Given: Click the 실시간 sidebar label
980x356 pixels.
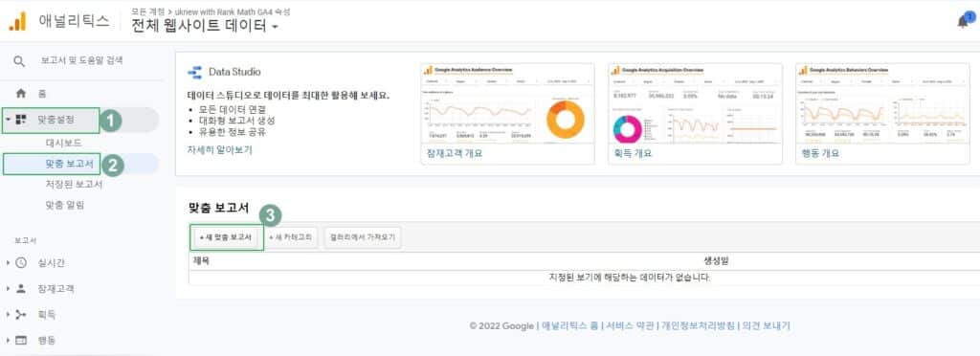Looking at the screenshot, I should pos(52,263).
